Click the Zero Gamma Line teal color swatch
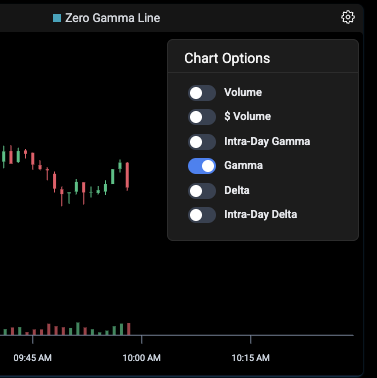377x378 pixels. tap(57, 18)
